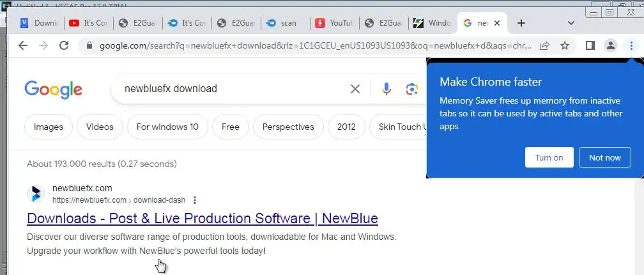Apply the 2012 filter chip

pos(346,127)
